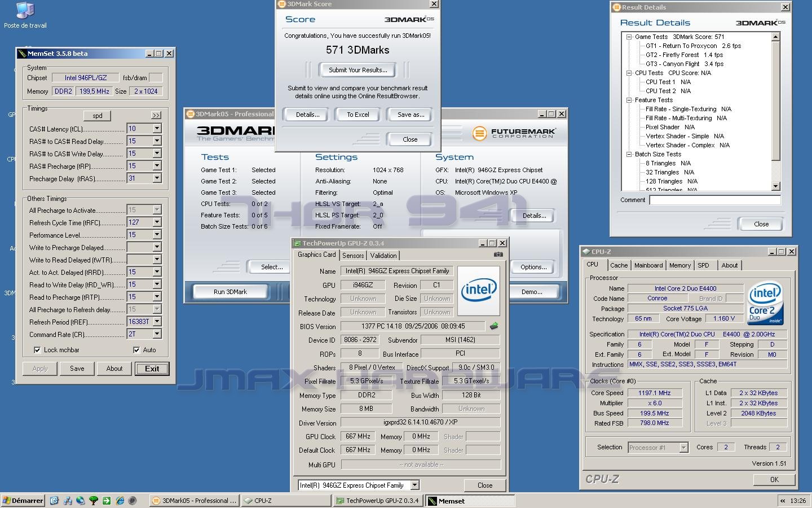812x508 pixels.
Task: Click the Memset taskbar button
Action: pyautogui.click(x=470, y=501)
